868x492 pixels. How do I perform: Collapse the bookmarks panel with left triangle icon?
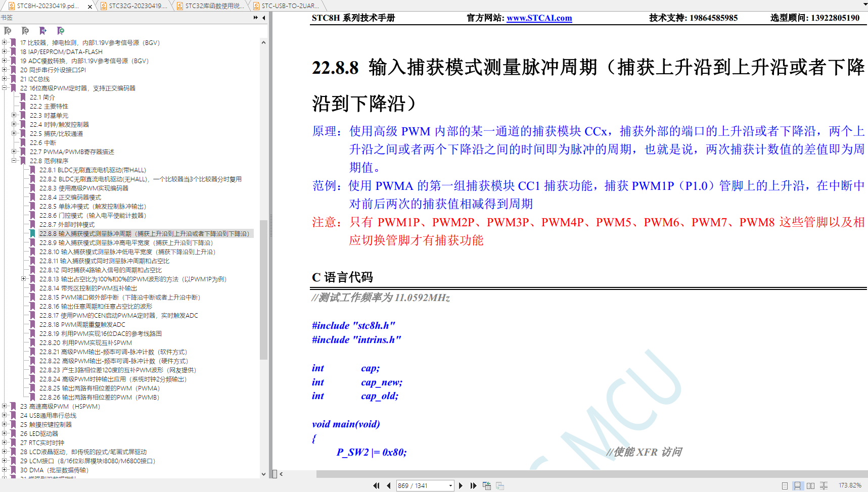(264, 18)
